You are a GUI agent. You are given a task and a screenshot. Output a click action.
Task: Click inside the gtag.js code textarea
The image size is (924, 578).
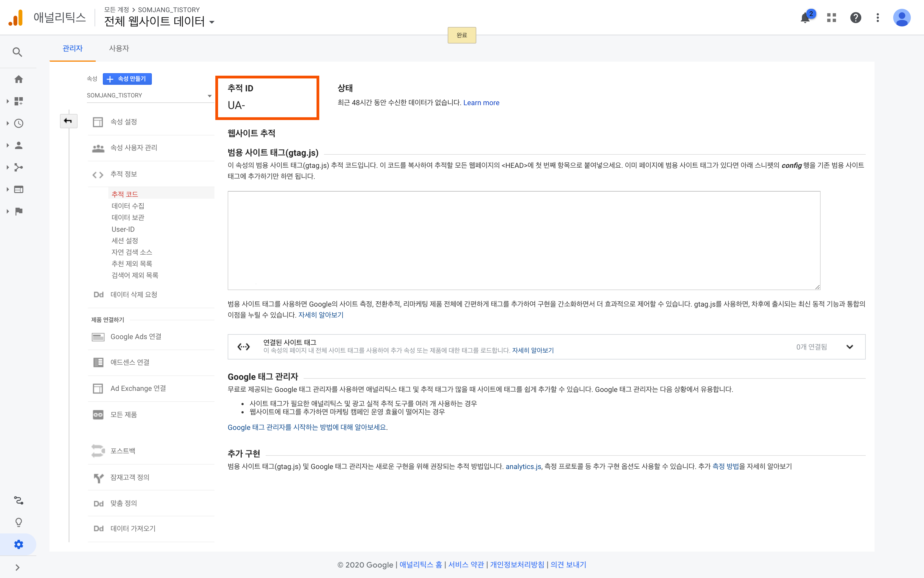(524, 241)
